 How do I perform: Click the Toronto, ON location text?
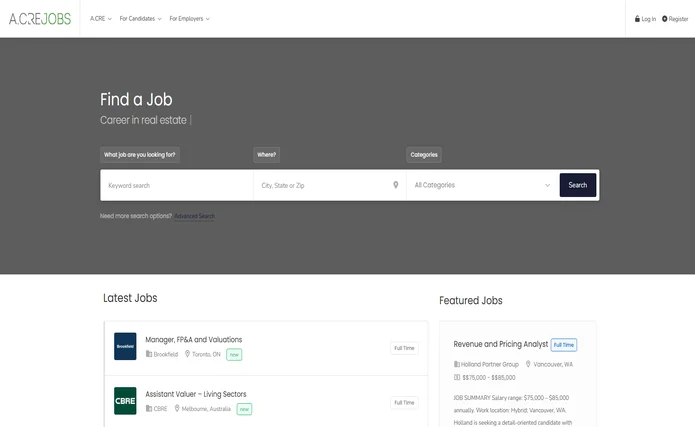pyautogui.click(x=206, y=354)
